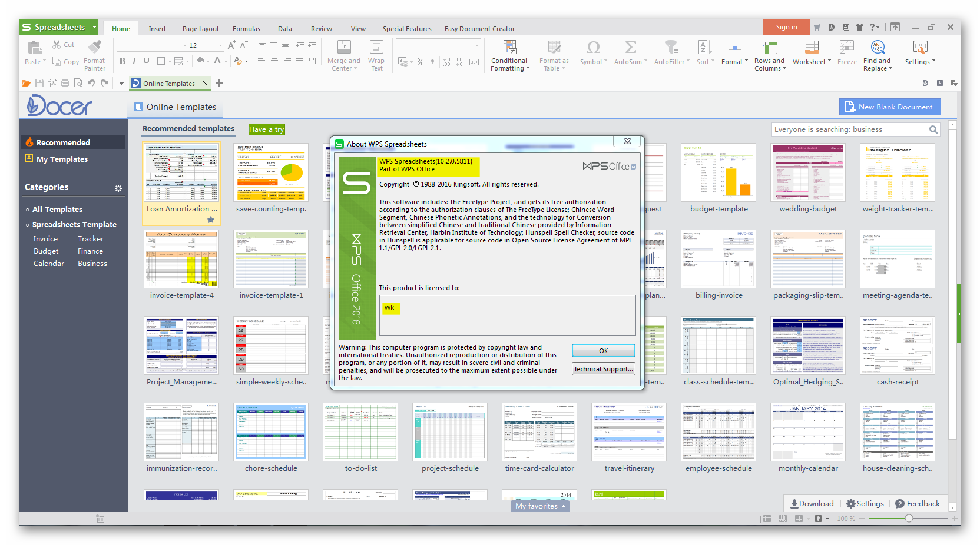The height and width of the screenshot is (545, 980).
Task: Expand the My favorites panel
Action: (540, 506)
